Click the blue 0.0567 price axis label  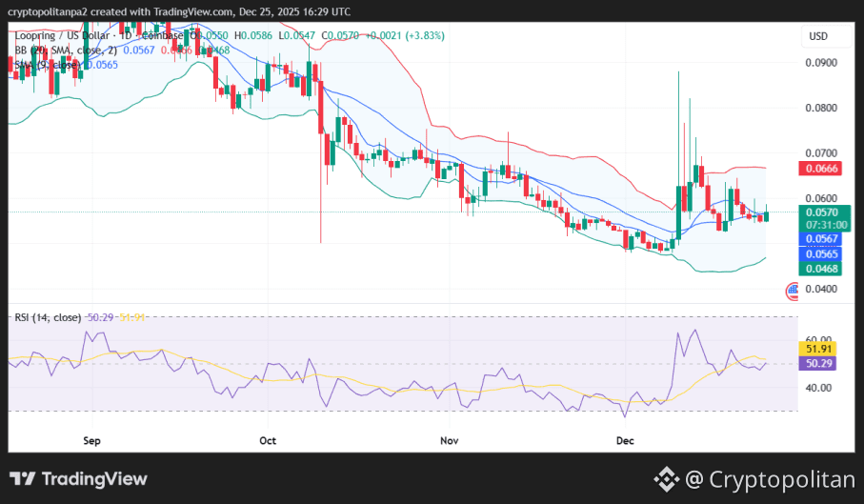point(820,238)
